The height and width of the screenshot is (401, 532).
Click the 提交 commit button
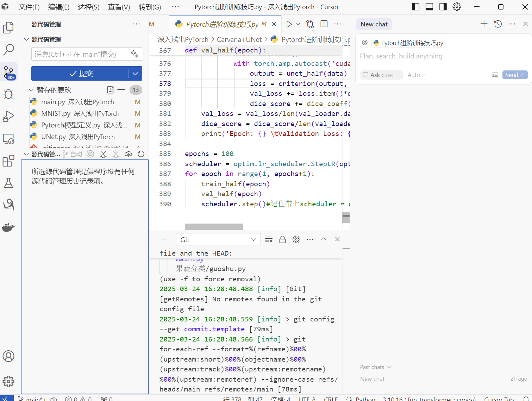pyautogui.click(x=80, y=73)
